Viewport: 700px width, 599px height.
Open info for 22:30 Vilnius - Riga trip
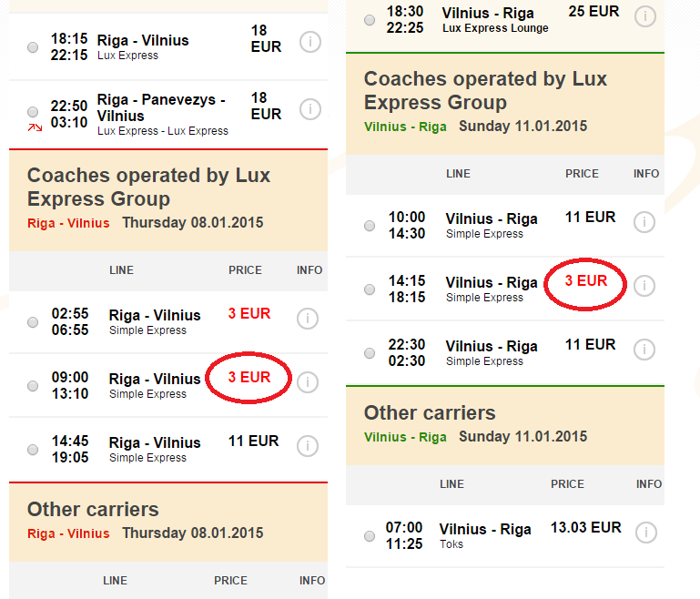click(644, 350)
